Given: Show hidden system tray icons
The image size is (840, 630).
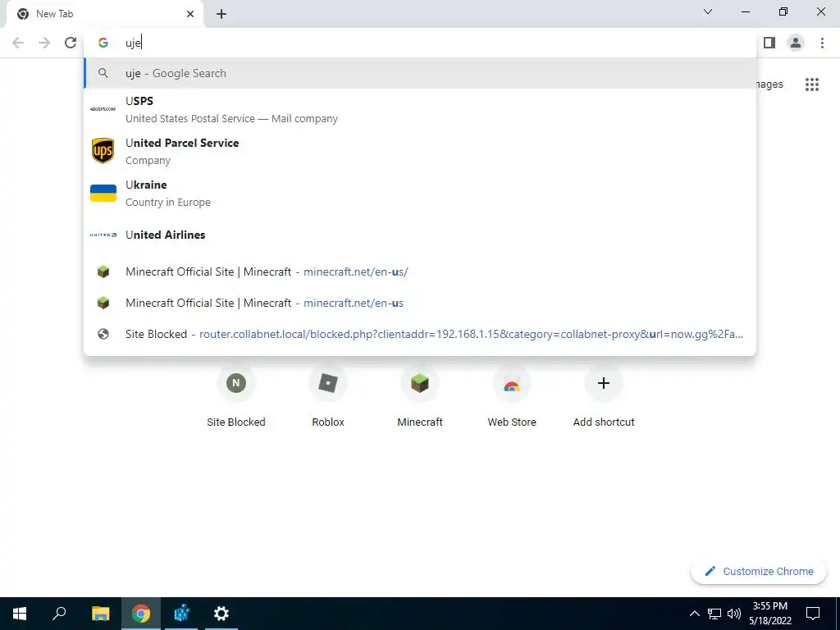Looking at the screenshot, I should (x=694, y=614).
